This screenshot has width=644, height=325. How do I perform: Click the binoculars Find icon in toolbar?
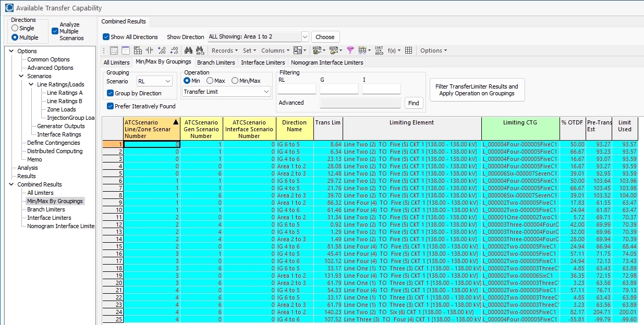(x=188, y=51)
